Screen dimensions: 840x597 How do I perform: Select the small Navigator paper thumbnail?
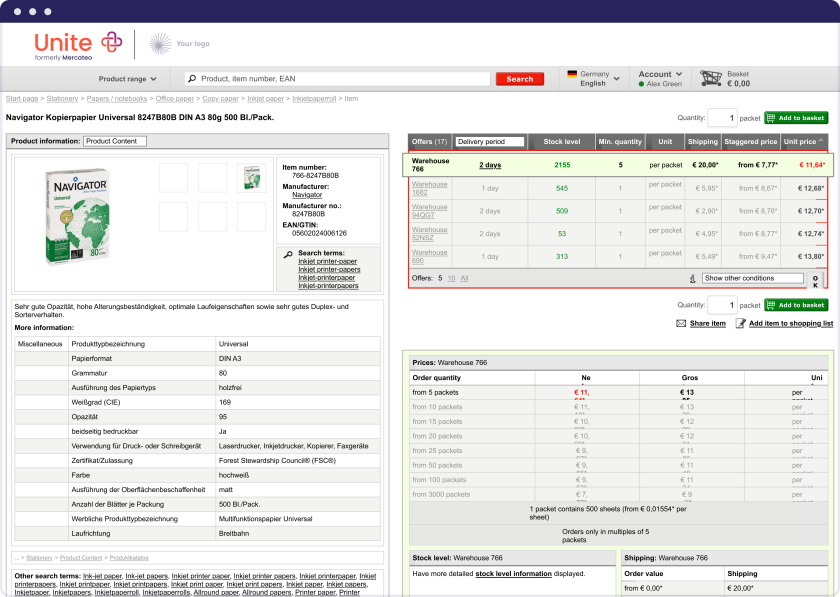250,178
